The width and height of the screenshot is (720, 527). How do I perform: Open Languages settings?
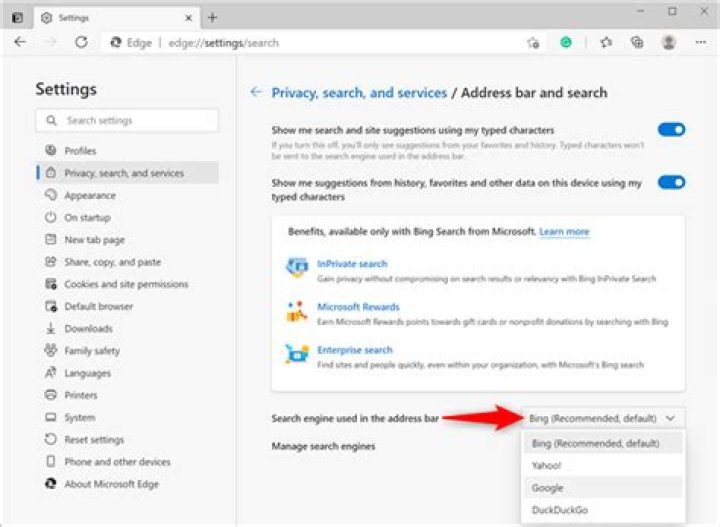(127, 373)
